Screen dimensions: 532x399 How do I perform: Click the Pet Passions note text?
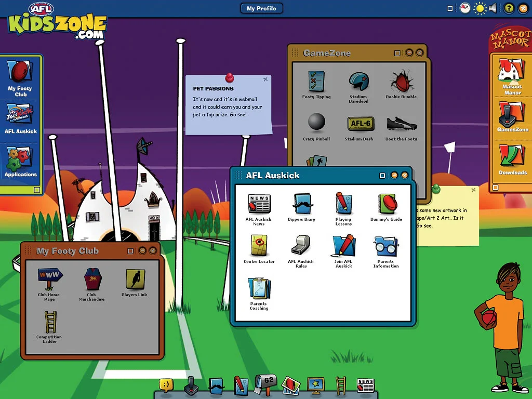click(228, 107)
